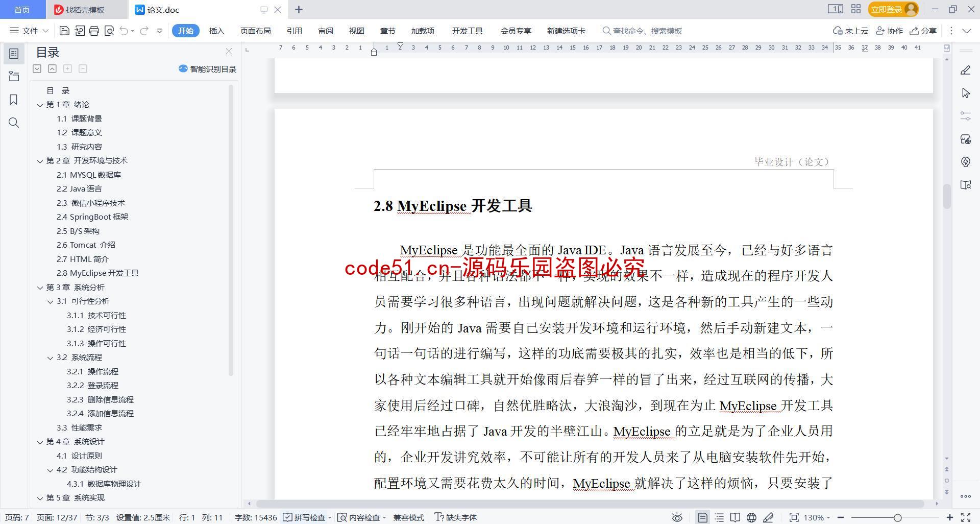Click 缺失字体 in status bar
Image resolution: width=980 pixels, height=524 pixels.
[456, 517]
